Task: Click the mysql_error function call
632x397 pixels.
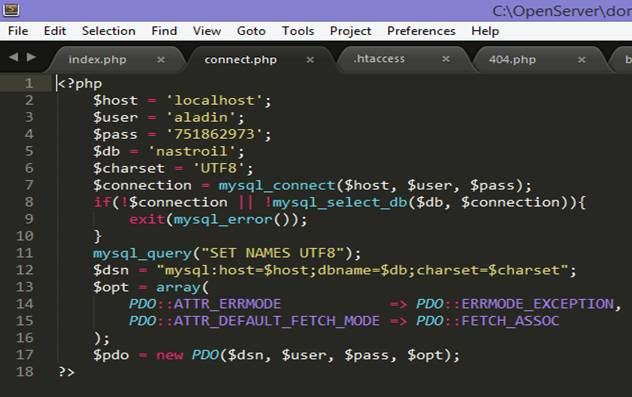Action: (x=223, y=219)
